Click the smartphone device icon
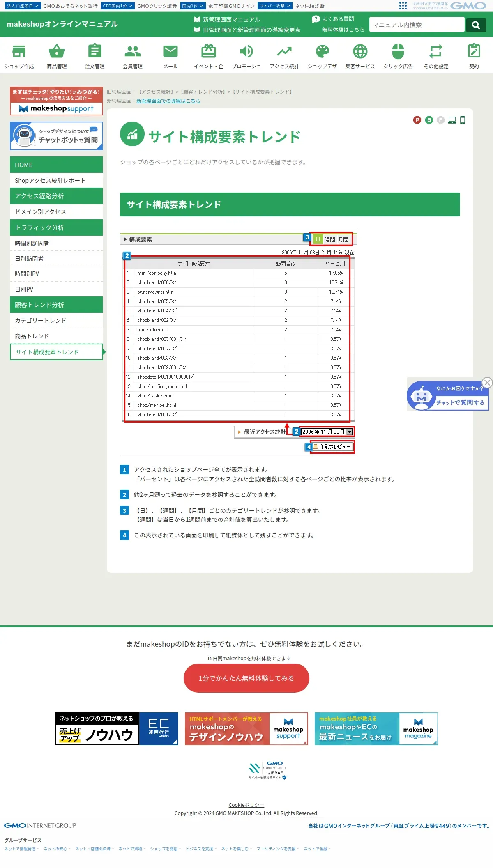Screen dimensions: 493x868 tap(463, 120)
